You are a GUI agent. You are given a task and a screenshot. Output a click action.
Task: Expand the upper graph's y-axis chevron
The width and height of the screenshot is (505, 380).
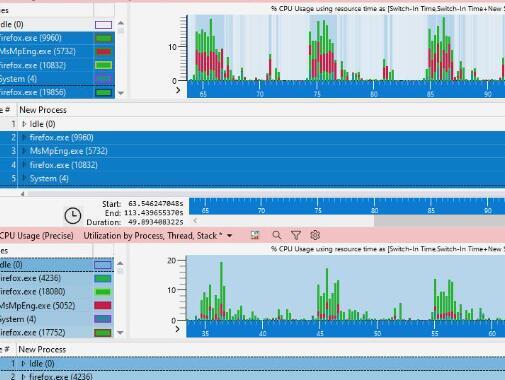178,90
